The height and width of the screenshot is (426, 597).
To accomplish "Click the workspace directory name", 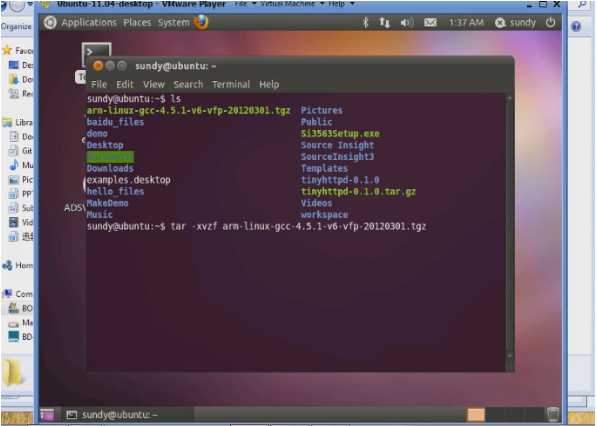I will (x=324, y=215).
